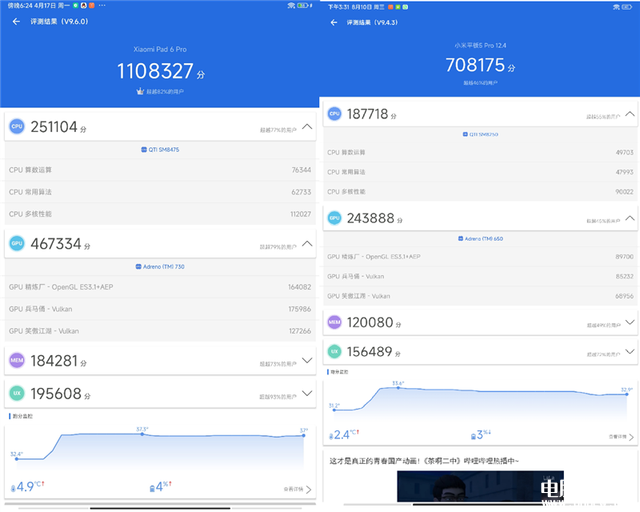
Task: Click the QTI SM8475 chip label
Action: [x=164, y=149]
